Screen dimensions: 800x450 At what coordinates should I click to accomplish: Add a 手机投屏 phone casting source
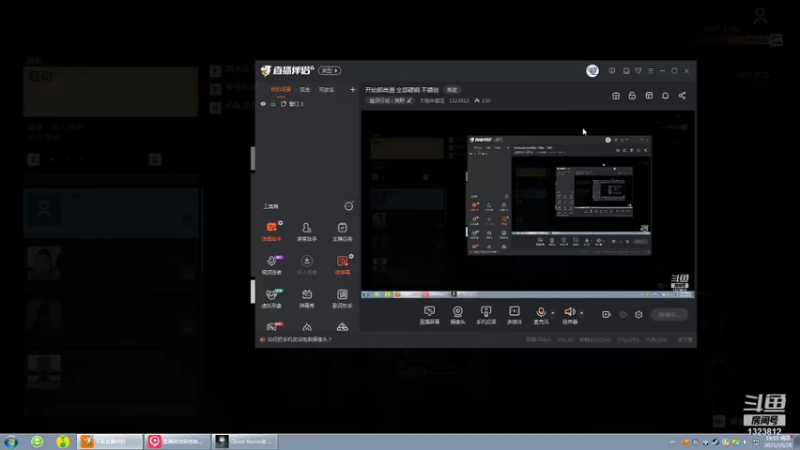486,315
